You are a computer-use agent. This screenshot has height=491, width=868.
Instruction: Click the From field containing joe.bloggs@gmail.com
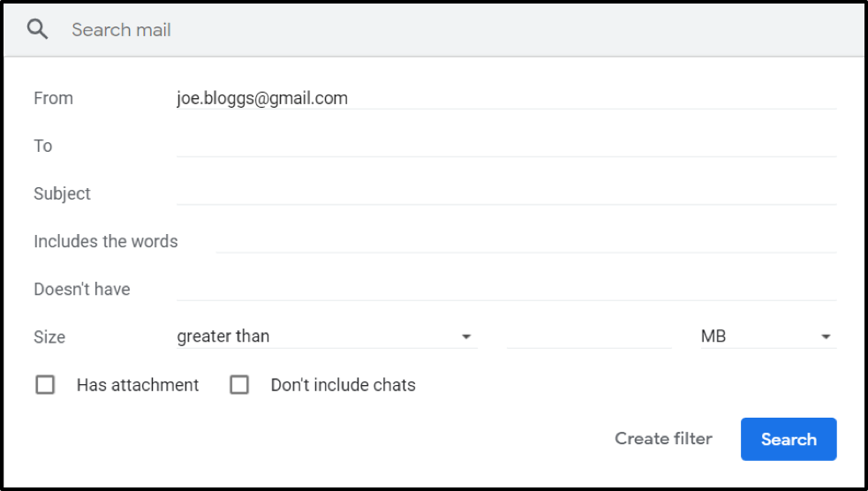pyautogui.click(x=505, y=98)
